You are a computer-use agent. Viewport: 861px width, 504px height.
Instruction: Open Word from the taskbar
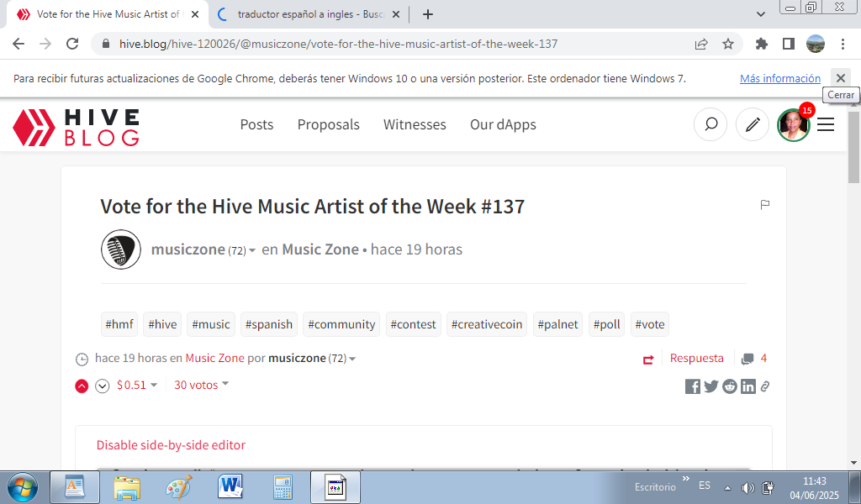click(230, 487)
